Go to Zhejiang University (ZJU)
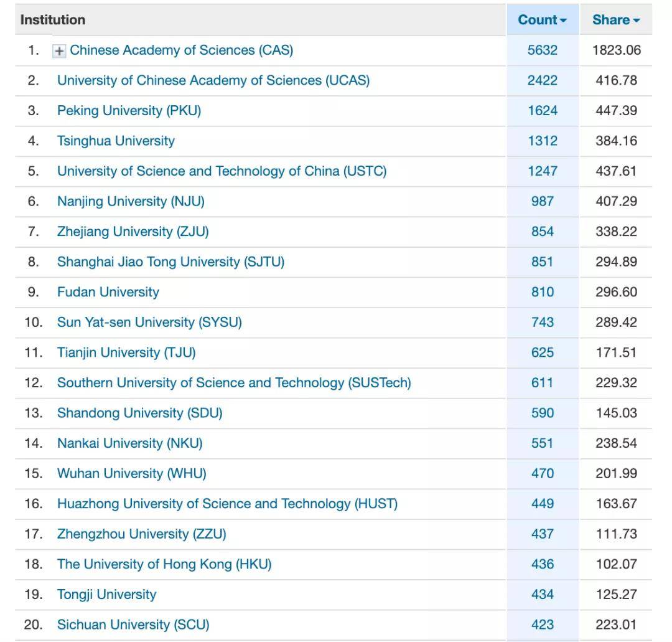This screenshot has height=642, width=672. pyautogui.click(x=133, y=232)
